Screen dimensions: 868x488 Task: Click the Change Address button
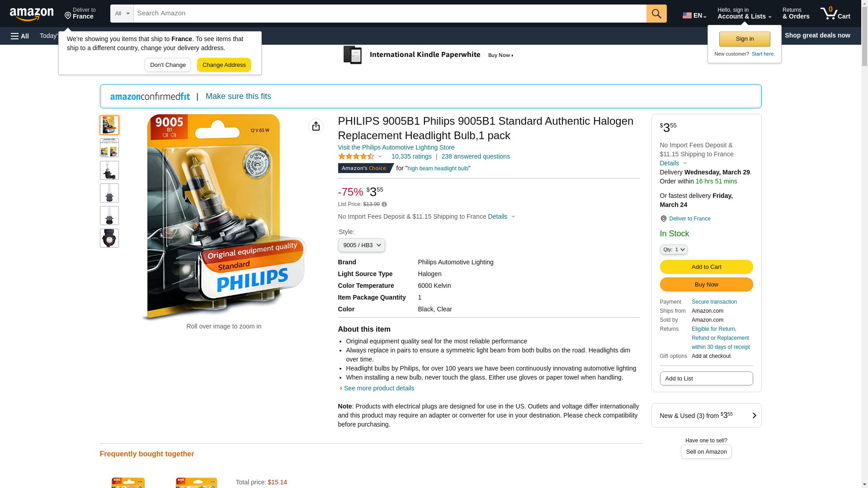coord(224,65)
